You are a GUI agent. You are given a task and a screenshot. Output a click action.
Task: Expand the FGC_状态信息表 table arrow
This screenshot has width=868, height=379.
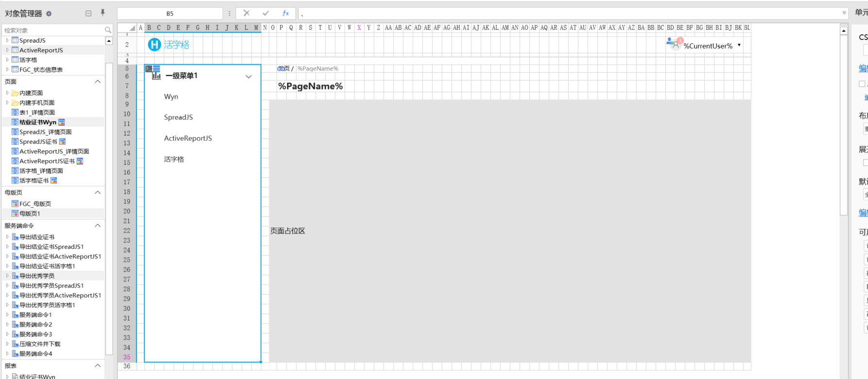7,70
